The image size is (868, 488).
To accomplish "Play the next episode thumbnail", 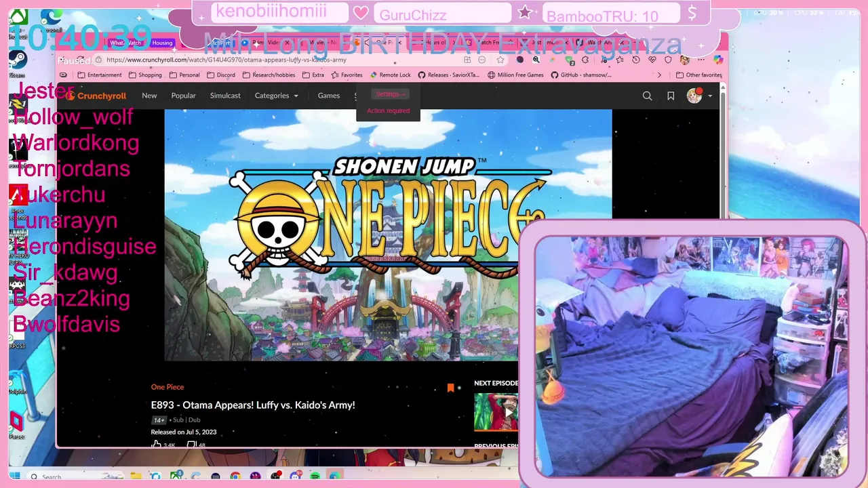I will tap(496, 411).
